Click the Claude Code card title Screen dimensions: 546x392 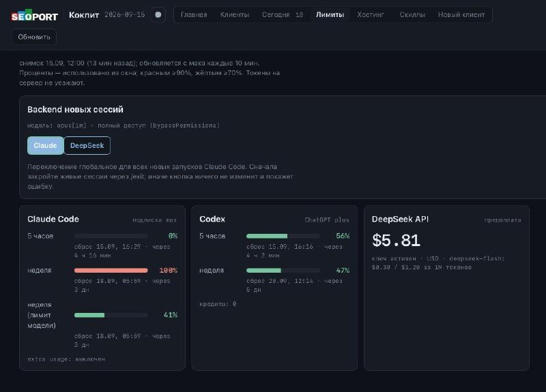tap(53, 219)
